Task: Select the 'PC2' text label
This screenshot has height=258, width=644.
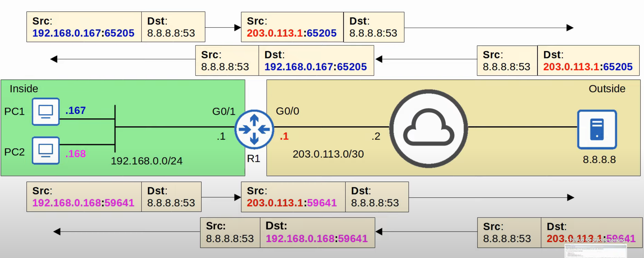Action: [14, 152]
